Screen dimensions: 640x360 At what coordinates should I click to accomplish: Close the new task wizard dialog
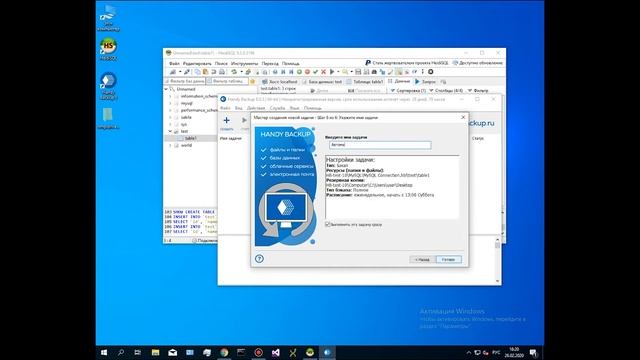(463, 117)
